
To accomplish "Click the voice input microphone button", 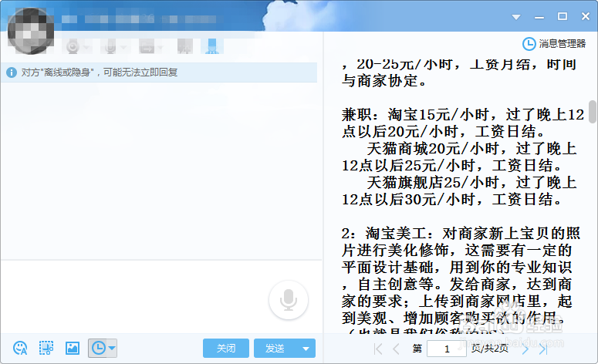I will click(x=289, y=300).
